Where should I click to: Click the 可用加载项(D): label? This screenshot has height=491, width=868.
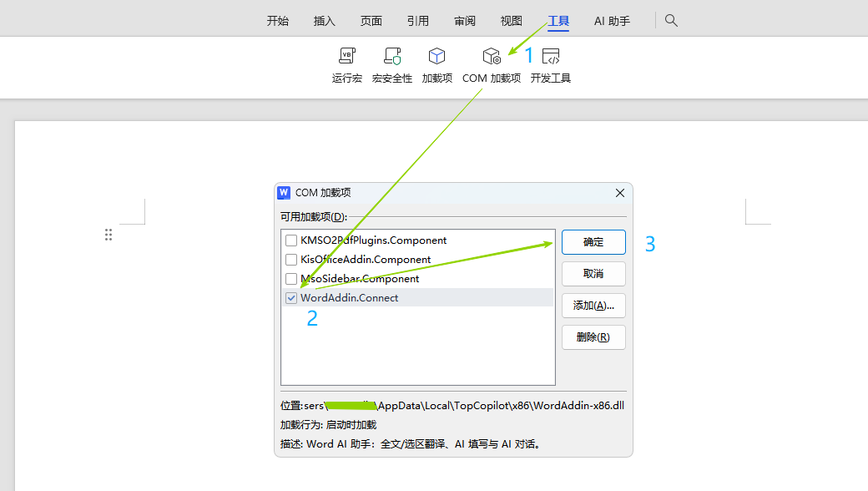point(314,216)
